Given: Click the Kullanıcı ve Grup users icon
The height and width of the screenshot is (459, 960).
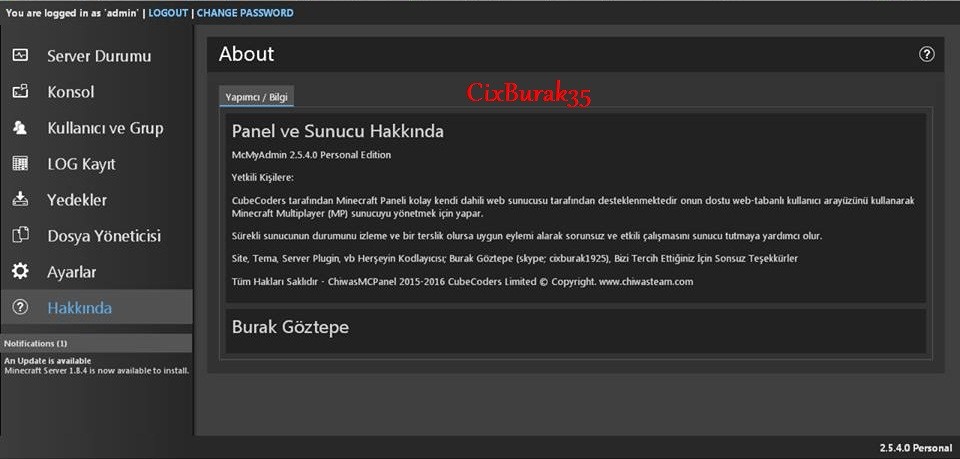Looking at the screenshot, I should (x=20, y=127).
